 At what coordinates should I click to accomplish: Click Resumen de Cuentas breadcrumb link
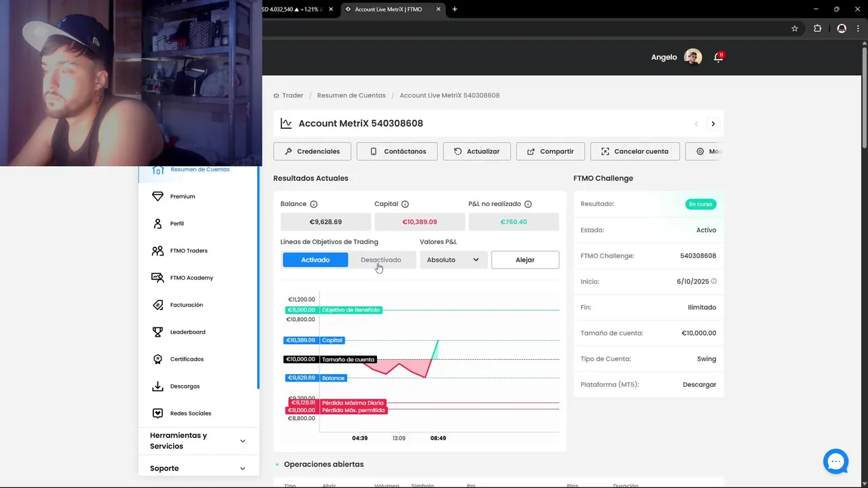coord(351,96)
